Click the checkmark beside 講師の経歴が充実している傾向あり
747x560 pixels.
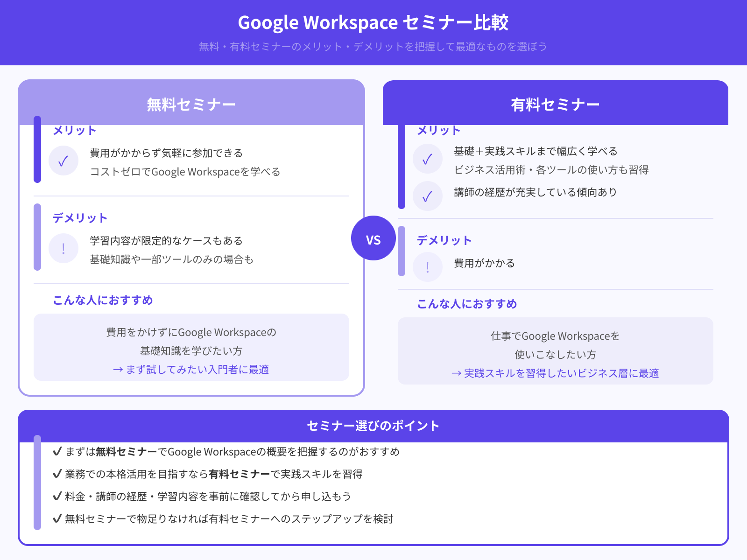428,196
